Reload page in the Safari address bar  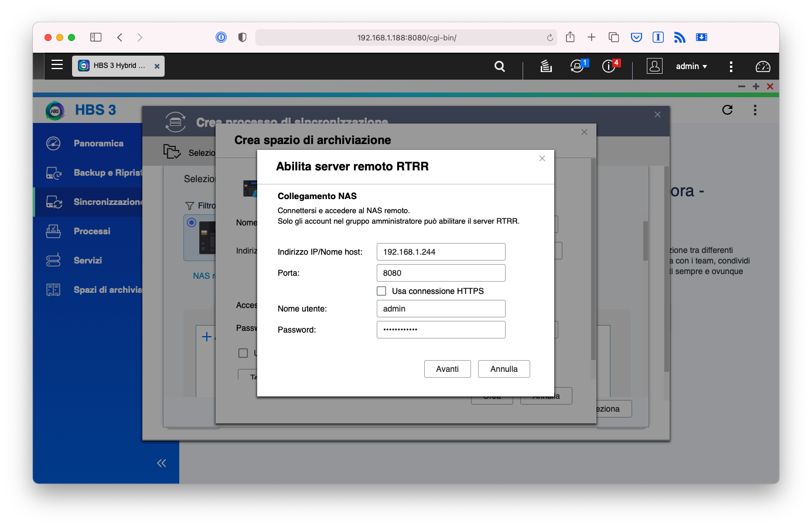click(550, 37)
